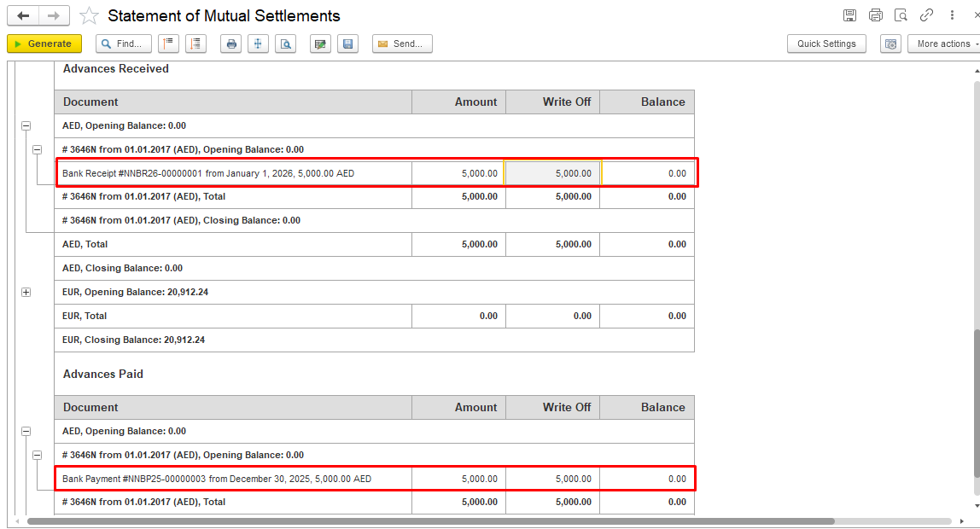Open print preview from the toolbar
The image size is (980, 529).
286,44
